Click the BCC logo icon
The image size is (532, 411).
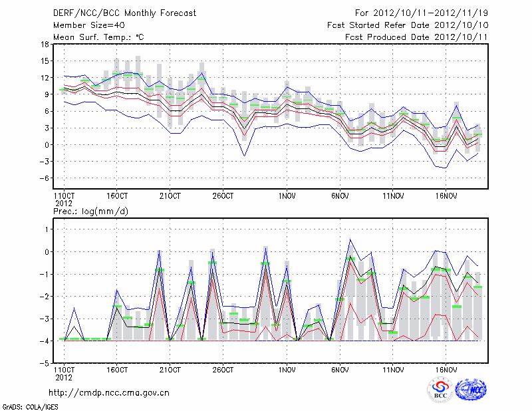[440, 390]
